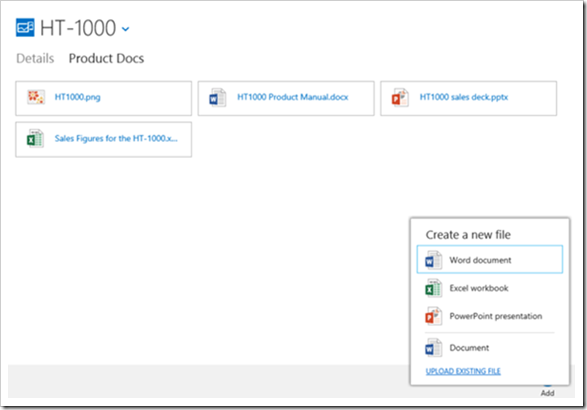Click the UPLOAD EXISTING FILE link

(463, 371)
